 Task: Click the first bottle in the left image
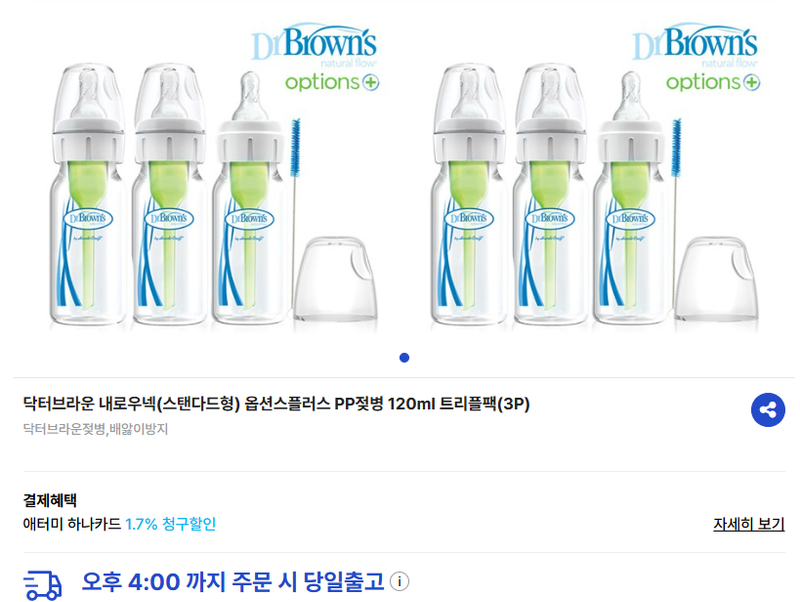pyautogui.click(x=88, y=195)
